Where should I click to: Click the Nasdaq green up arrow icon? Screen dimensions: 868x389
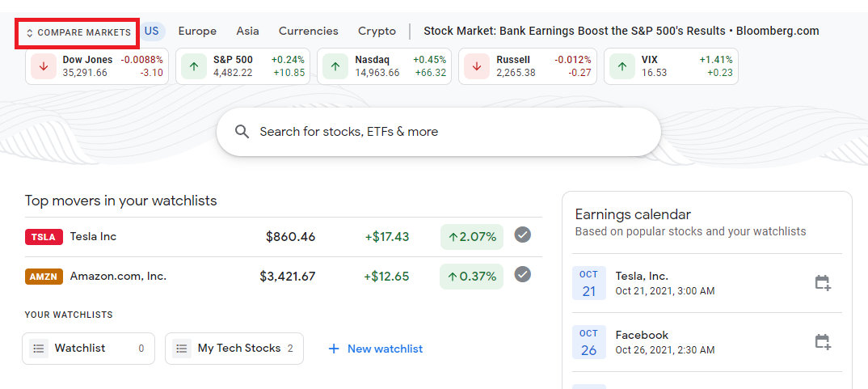pyautogui.click(x=335, y=66)
